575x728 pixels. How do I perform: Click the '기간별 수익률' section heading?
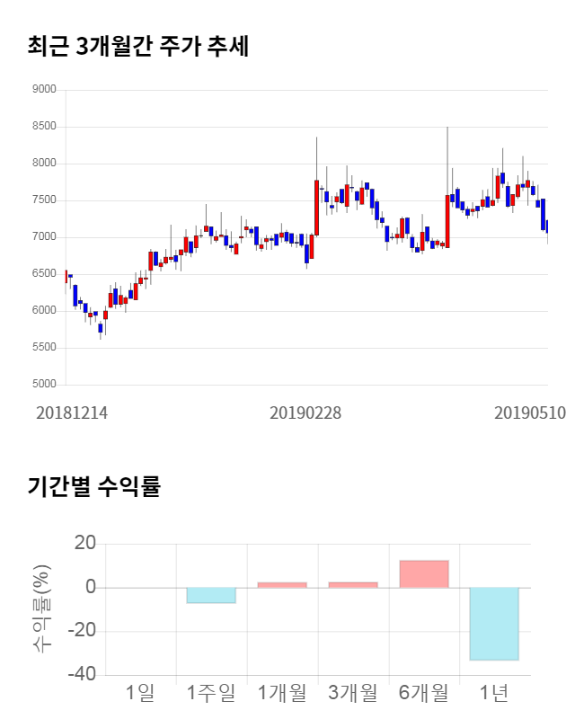(x=93, y=487)
